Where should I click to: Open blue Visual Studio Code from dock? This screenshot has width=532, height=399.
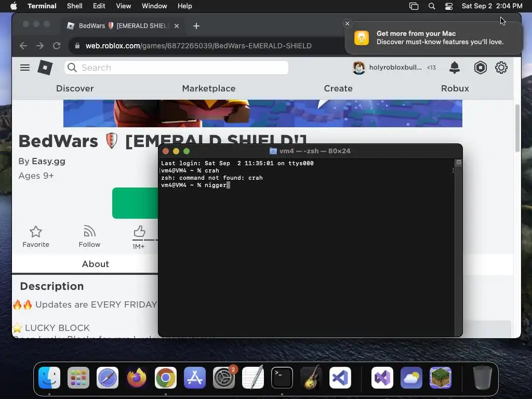[340, 378]
